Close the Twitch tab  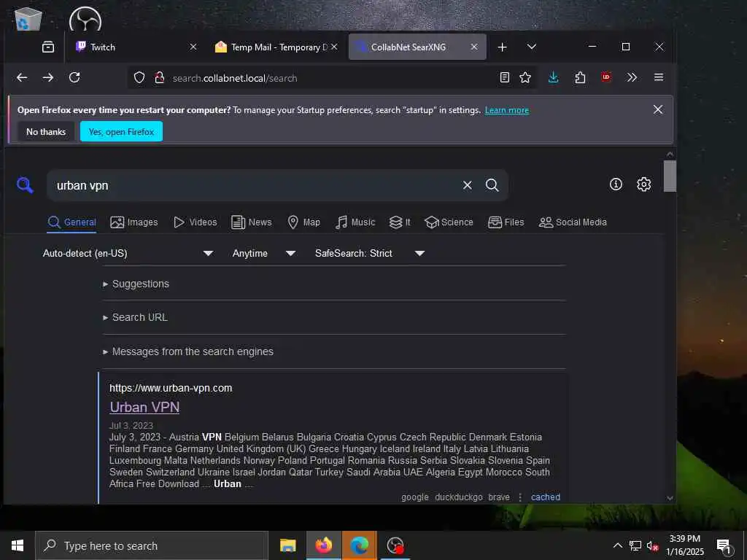coord(193,47)
